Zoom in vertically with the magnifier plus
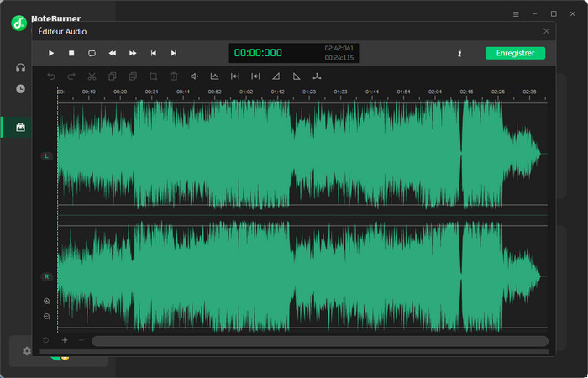Viewport: 588px width, 378px height. [x=47, y=301]
